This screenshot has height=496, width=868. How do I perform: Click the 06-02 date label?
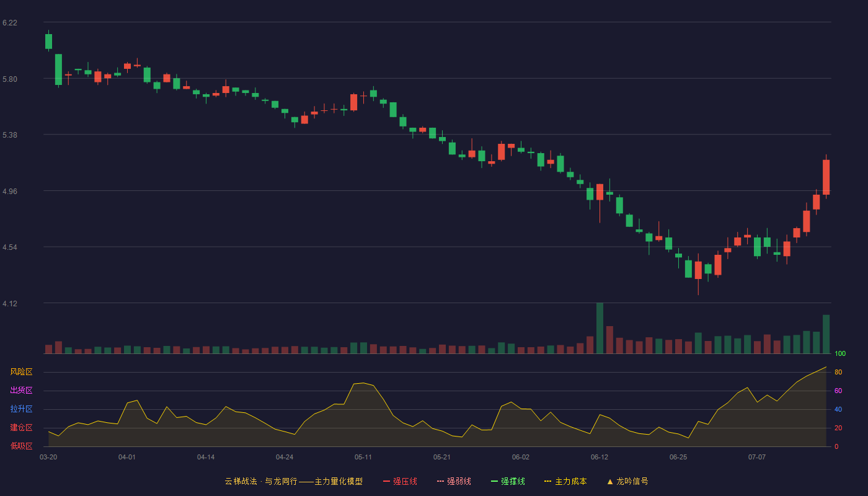521,457
